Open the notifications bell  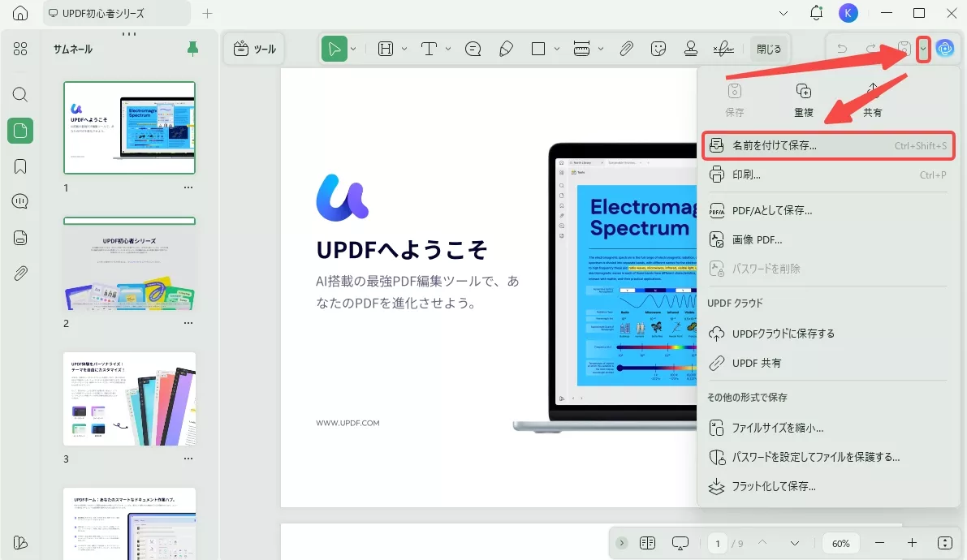coord(816,13)
